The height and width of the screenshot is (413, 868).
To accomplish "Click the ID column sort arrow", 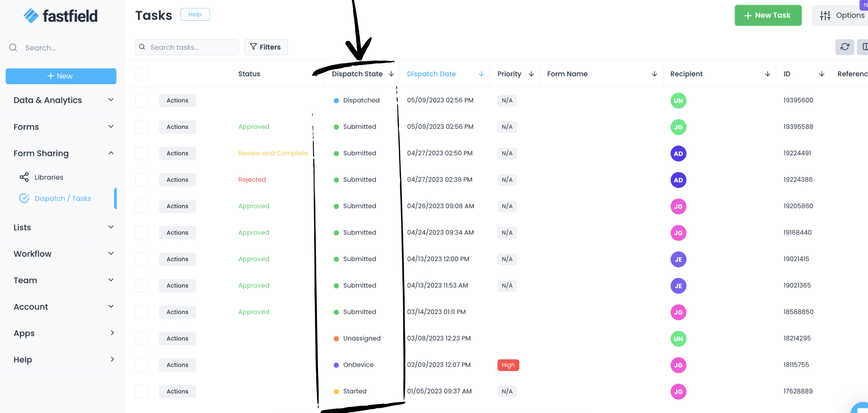I will pyautogui.click(x=821, y=74).
